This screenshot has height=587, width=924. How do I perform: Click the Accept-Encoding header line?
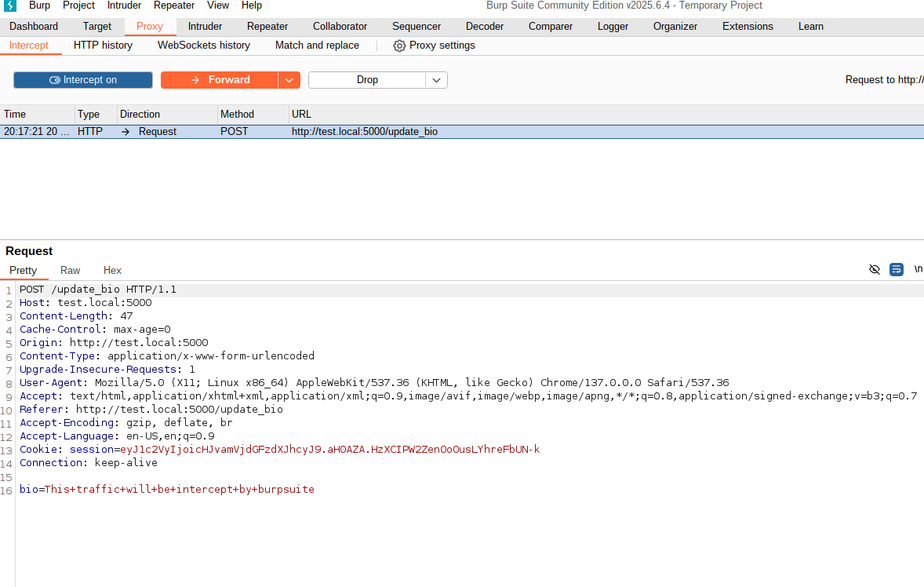pos(126,423)
